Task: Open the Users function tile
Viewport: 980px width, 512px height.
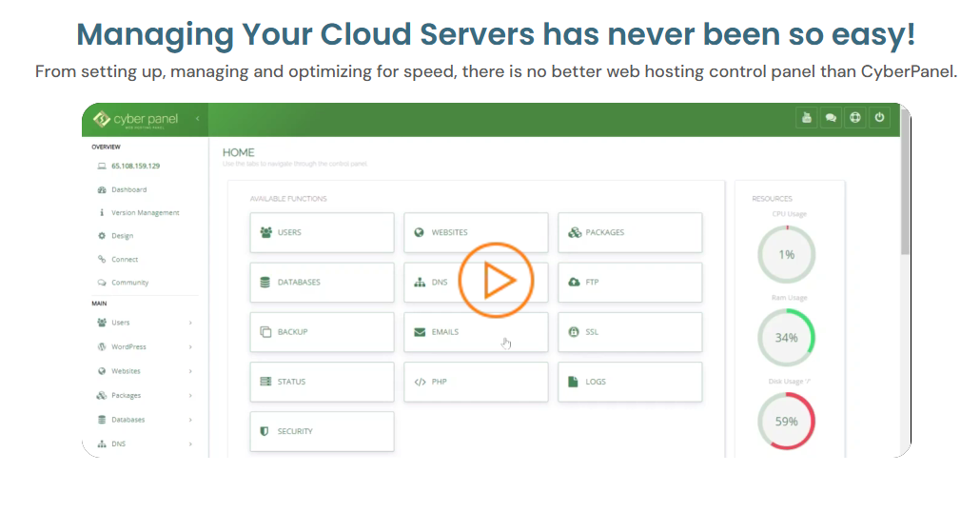Action: point(322,232)
